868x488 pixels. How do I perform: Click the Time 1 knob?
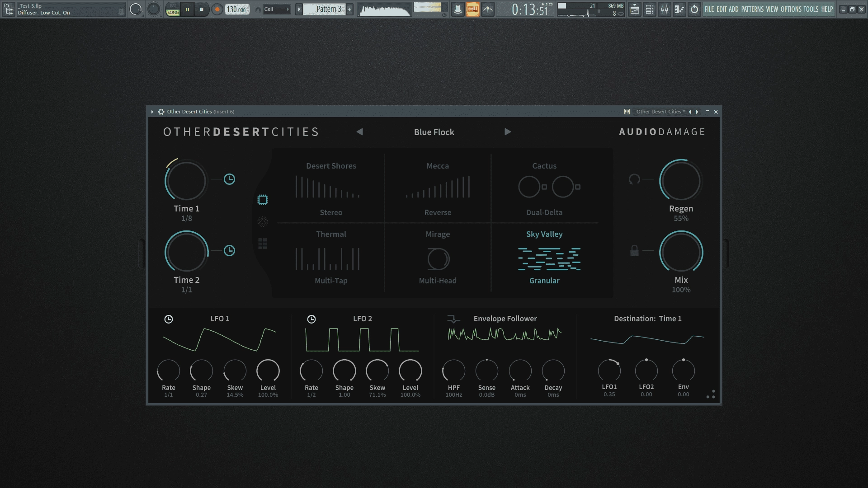click(x=186, y=180)
